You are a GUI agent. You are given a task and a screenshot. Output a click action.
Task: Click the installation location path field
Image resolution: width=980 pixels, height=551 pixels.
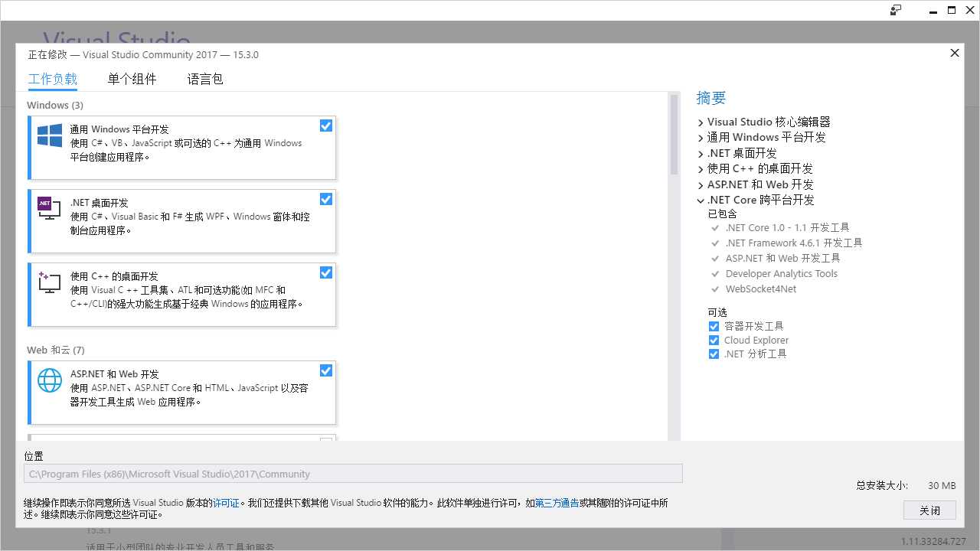(x=353, y=474)
